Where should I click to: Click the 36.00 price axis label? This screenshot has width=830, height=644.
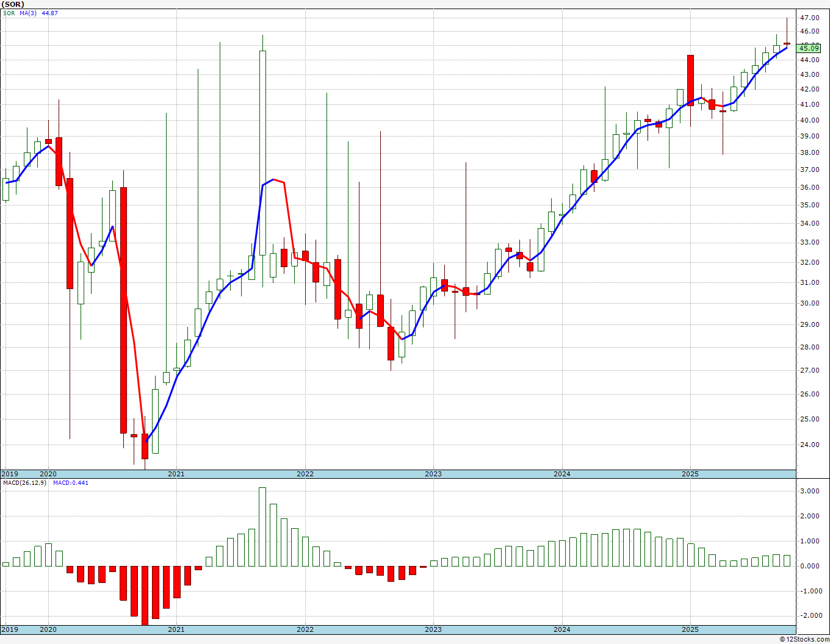coord(810,188)
